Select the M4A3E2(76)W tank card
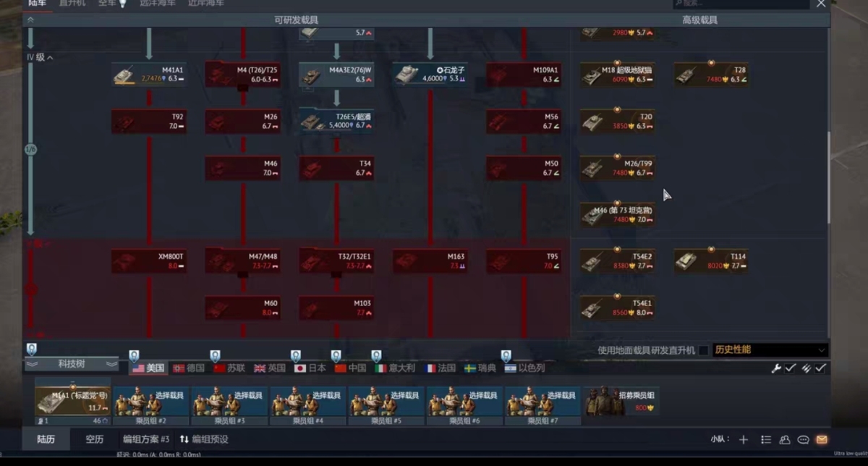868x466 pixels. coord(336,75)
